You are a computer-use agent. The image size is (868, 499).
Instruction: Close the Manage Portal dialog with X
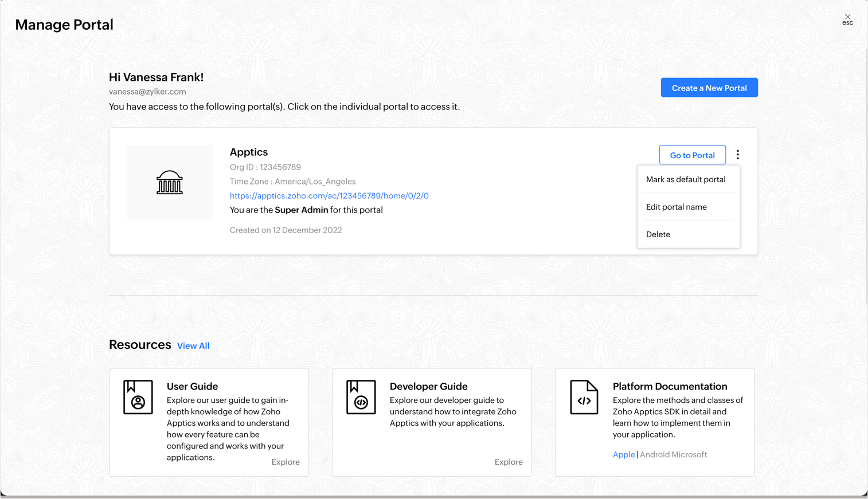[847, 18]
